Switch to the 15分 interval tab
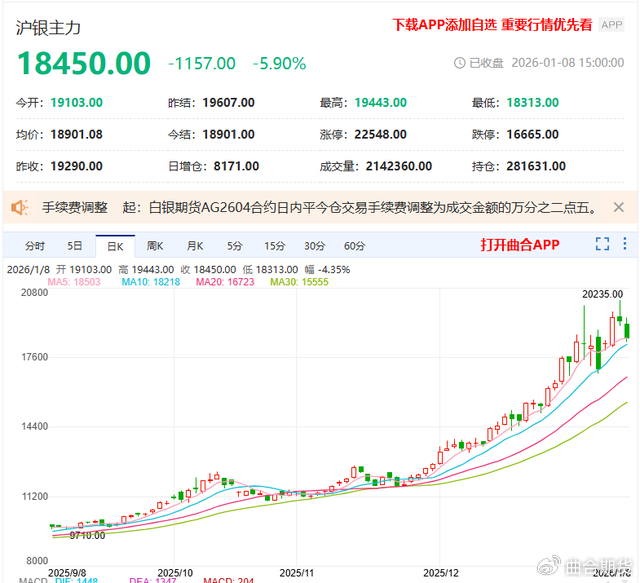 (274, 246)
